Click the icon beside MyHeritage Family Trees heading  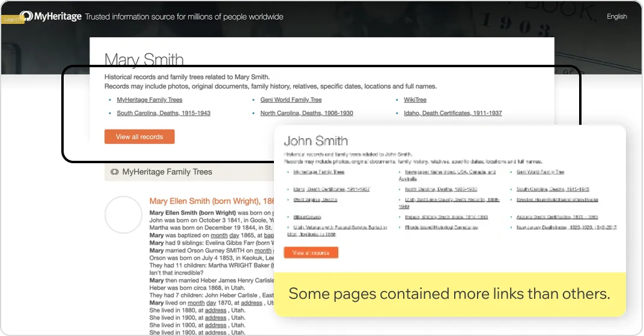tap(114, 172)
